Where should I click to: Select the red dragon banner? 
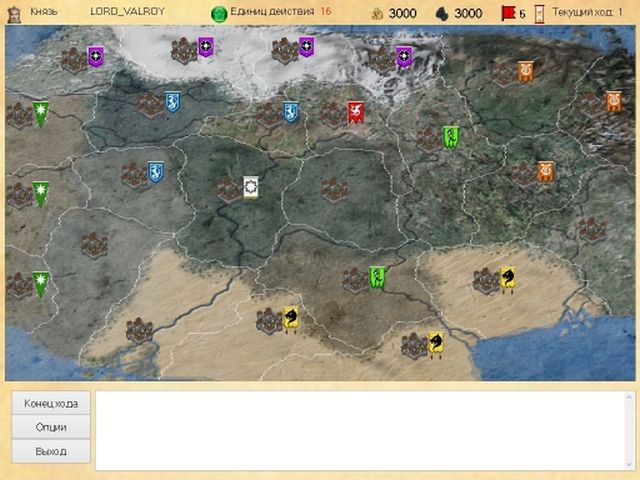pos(356,113)
